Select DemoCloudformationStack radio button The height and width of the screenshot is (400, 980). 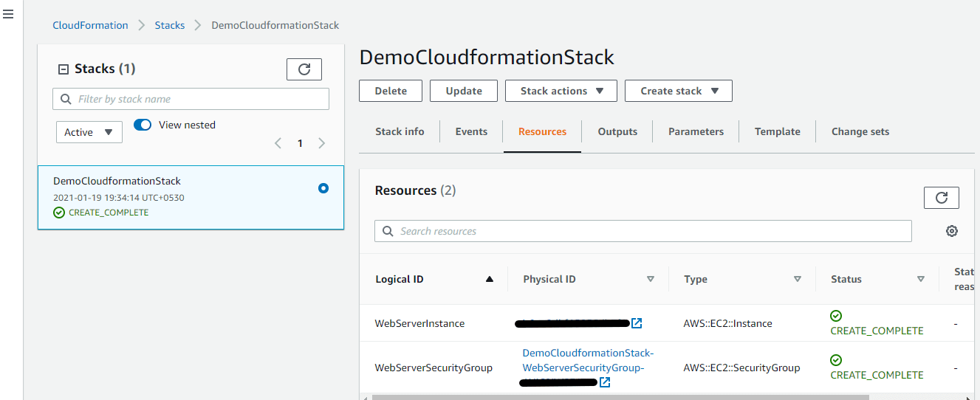[323, 188]
